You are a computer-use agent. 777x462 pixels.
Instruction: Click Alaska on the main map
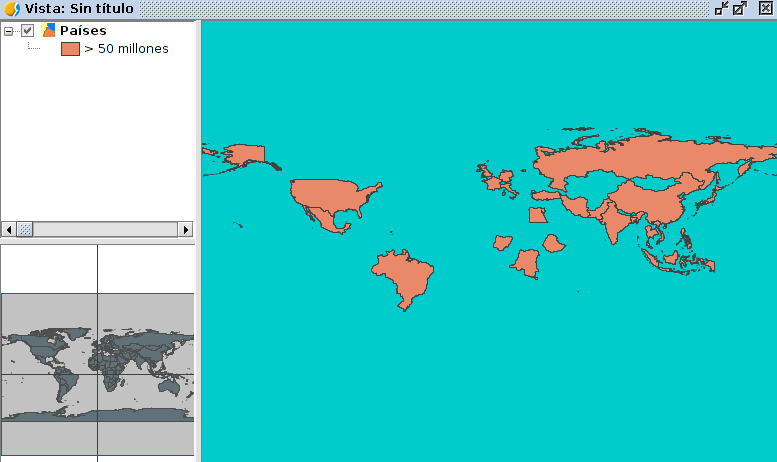point(243,156)
